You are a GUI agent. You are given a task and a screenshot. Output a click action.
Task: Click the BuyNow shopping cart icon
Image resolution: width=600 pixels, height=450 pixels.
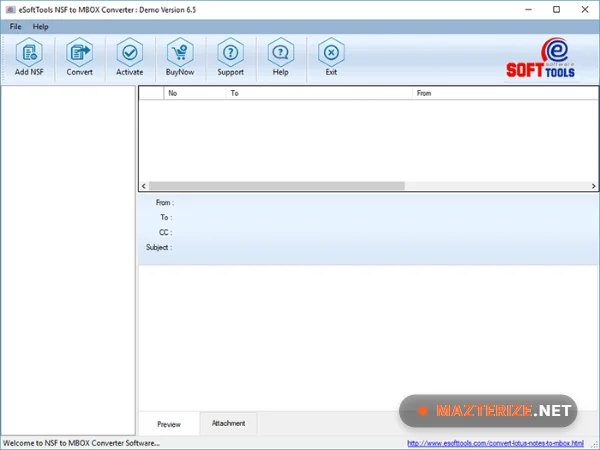coord(180,57)
